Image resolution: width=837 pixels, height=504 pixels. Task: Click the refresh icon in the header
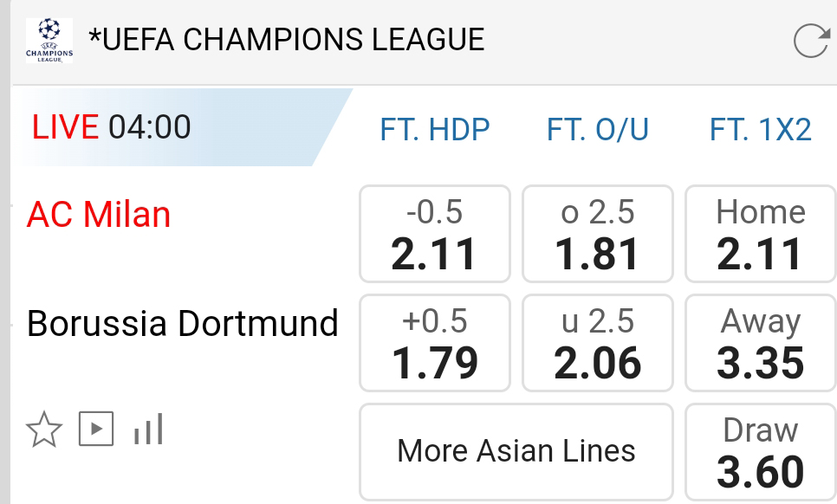click(x=811, y=41)
